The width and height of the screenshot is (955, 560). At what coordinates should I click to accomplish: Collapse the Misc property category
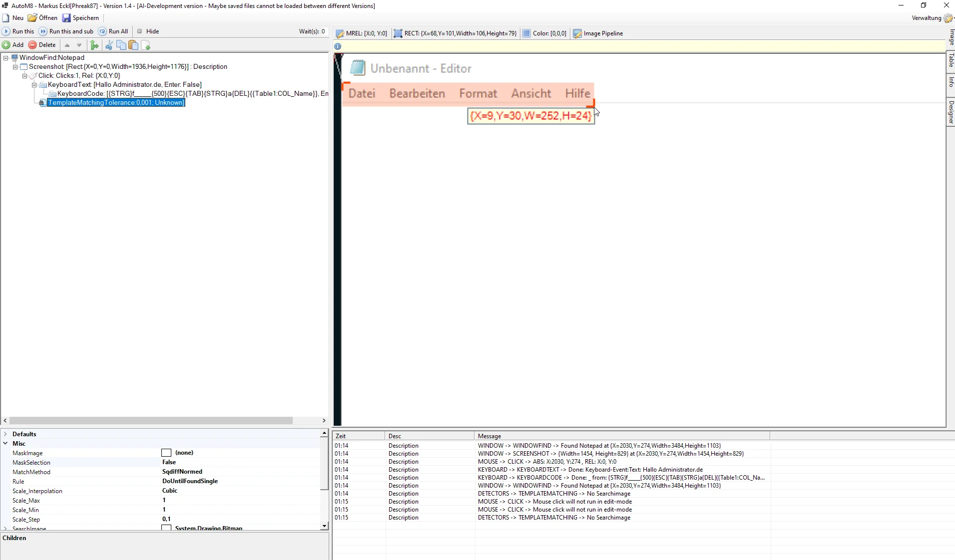5,444
